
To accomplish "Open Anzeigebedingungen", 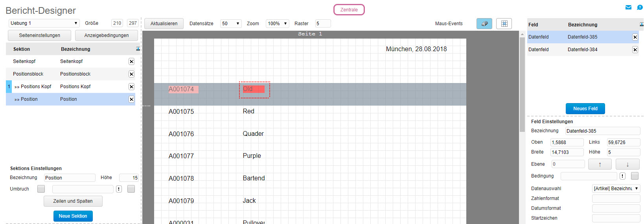I will [107, 35].
